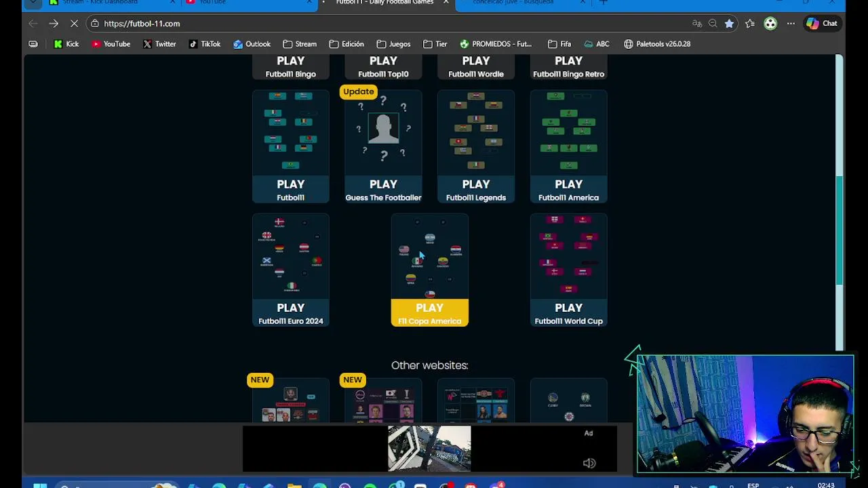Click the translate page icon in address bar
The image size is (868, 488).
tap(697, 24)
